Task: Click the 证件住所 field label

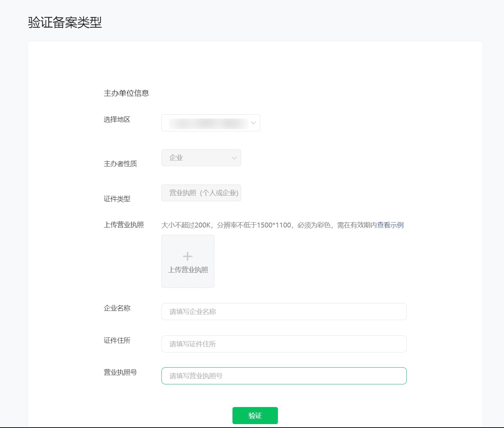Action: tap(117, 340)
